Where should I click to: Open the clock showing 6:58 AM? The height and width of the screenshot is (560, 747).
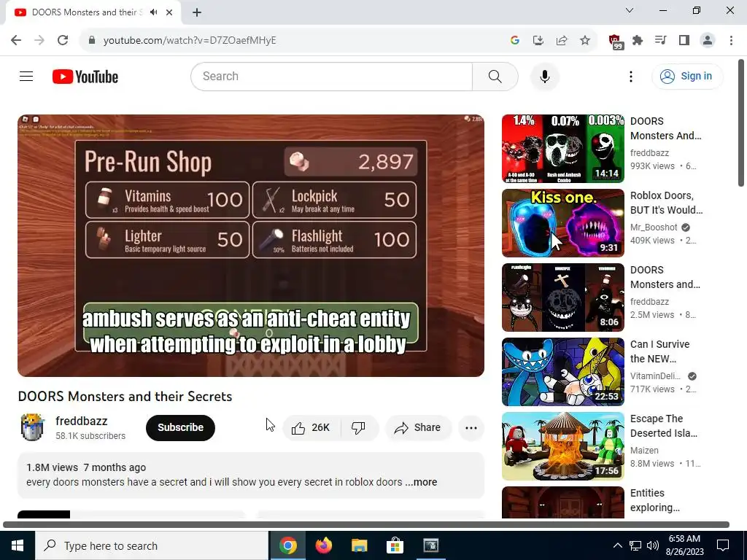pos(684,545)
